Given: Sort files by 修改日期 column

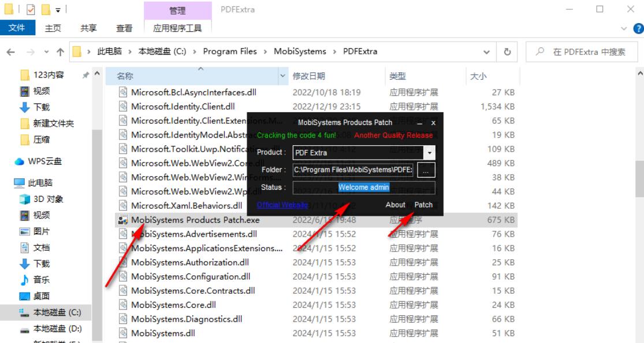Looking at the screenshot, I should (309, 76).
